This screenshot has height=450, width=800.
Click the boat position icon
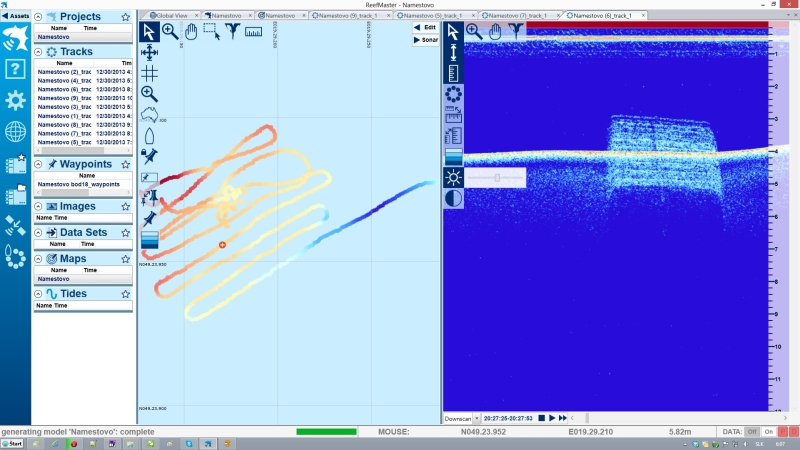[x=149, y=136]
